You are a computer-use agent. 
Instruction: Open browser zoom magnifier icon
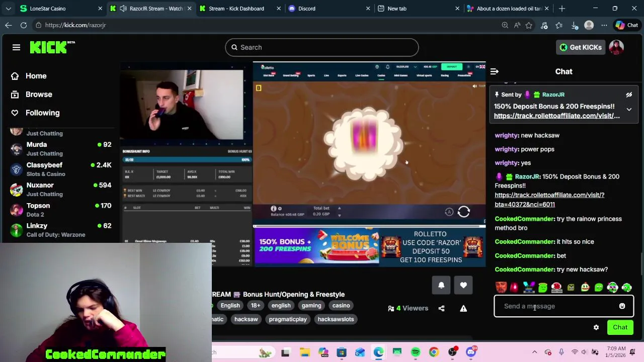click(505, 25)
